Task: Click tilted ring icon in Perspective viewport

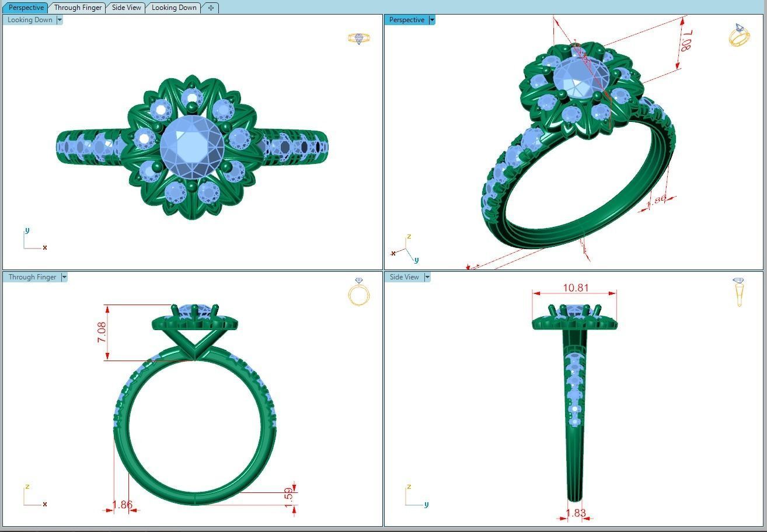Action: (739, 35)
